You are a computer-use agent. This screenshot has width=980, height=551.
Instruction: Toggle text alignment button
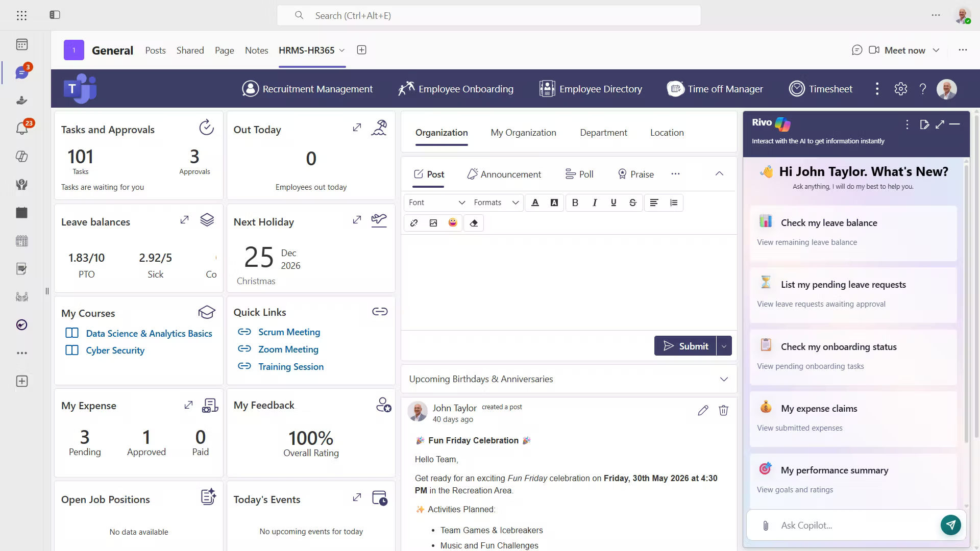click(x=654, y=203)
